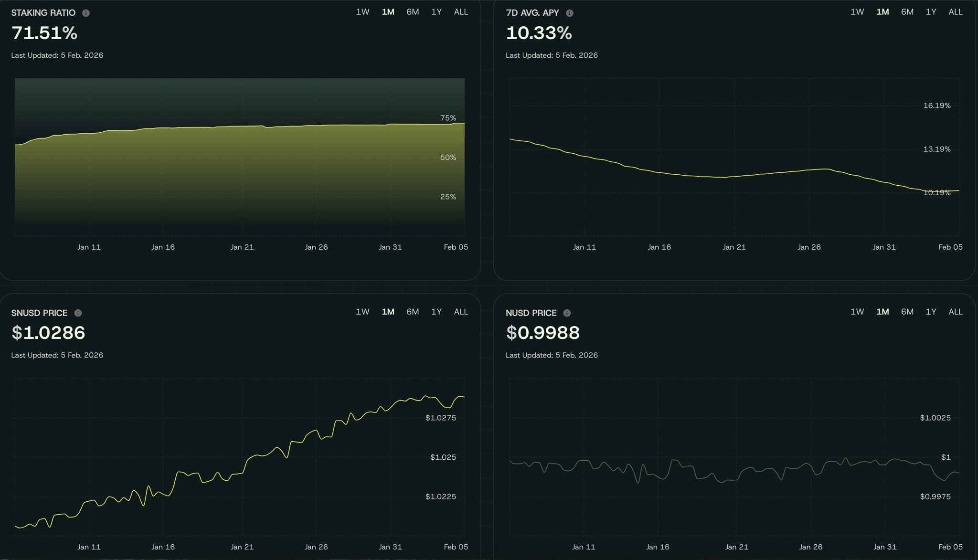978x560 pixels.
Task: Click the info icon beside NUSD Price
Action: point(567,313)
